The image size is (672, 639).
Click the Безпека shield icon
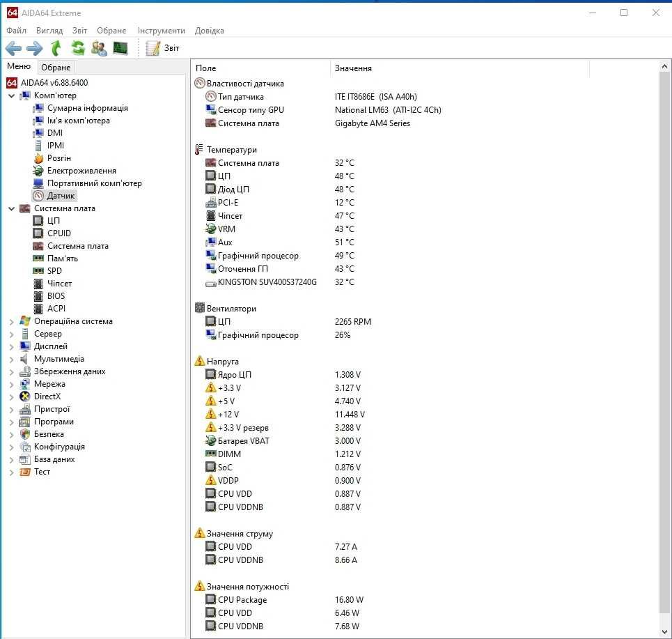(x=25, y=434)
